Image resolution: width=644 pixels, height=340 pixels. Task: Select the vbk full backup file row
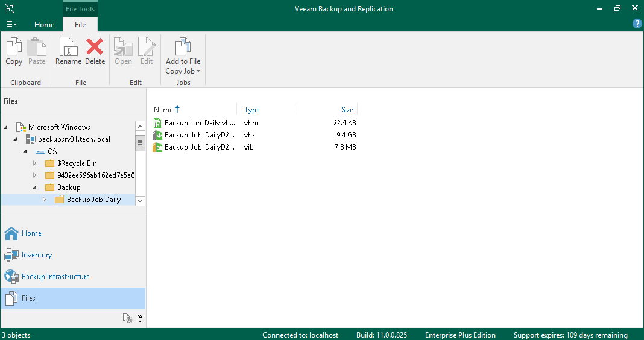tap(254, 134)
